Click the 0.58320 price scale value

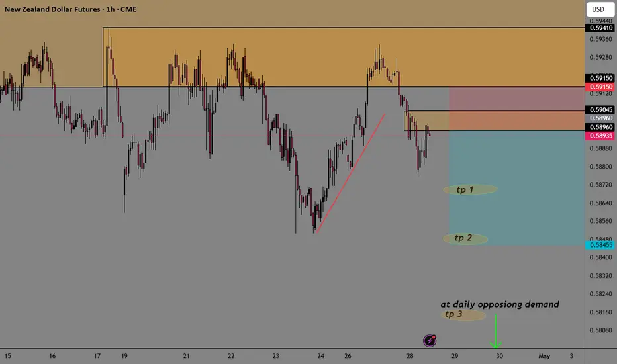pyautogui.click(x=601, y=276)
